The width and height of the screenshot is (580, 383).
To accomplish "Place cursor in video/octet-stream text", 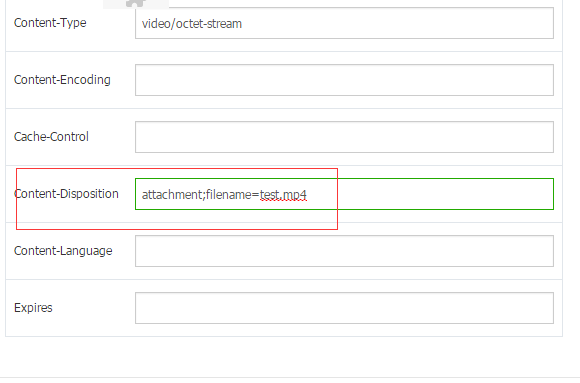I will click(x=192, y=24).
